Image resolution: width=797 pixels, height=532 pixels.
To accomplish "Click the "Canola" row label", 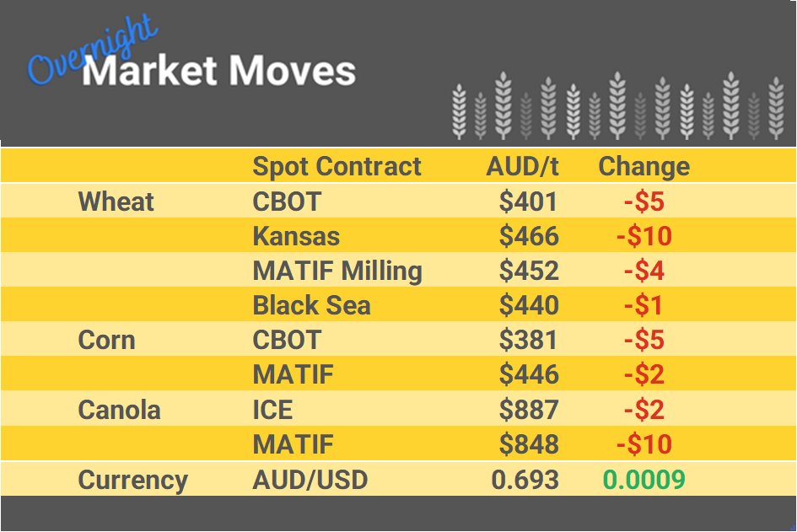I will (119, 410).
